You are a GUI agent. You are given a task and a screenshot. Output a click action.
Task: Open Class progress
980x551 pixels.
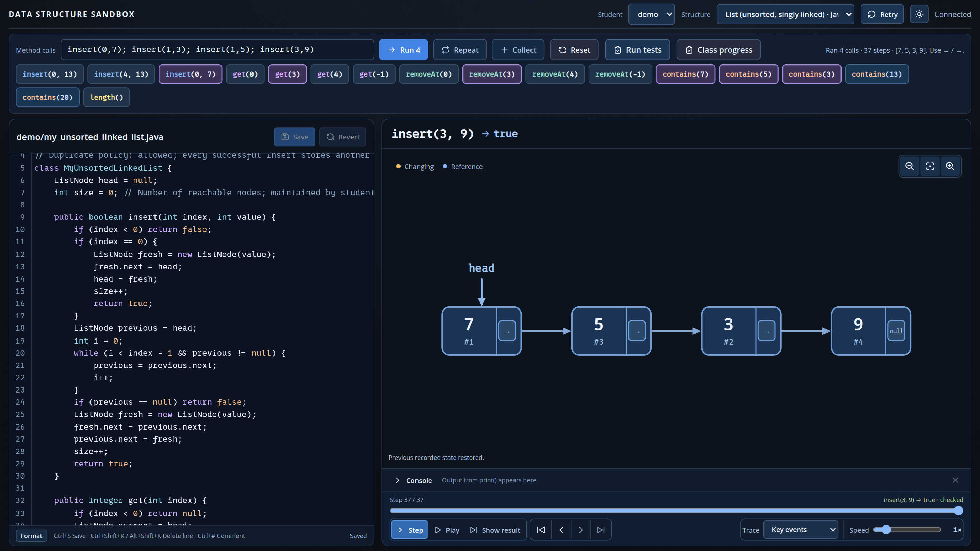[719, 50]
